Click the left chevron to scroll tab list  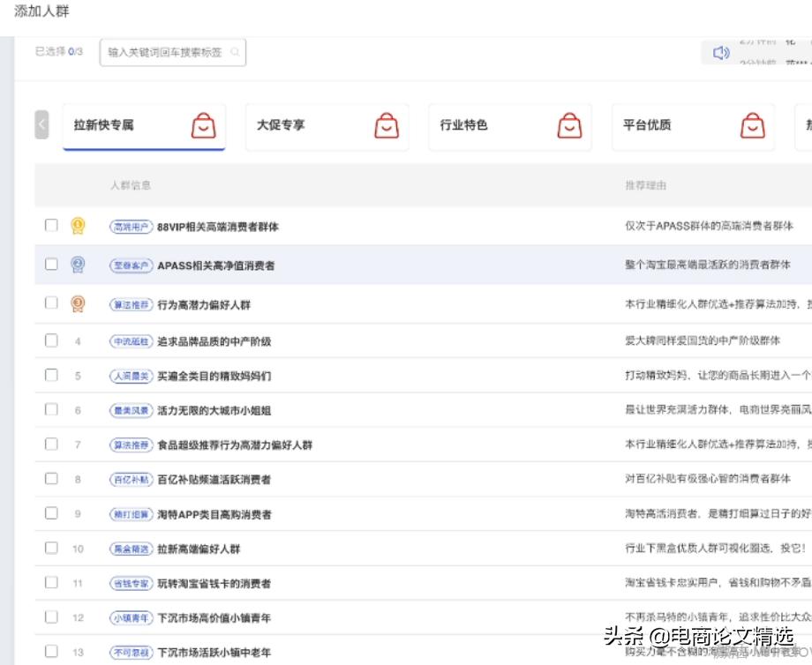pos(41,125)
